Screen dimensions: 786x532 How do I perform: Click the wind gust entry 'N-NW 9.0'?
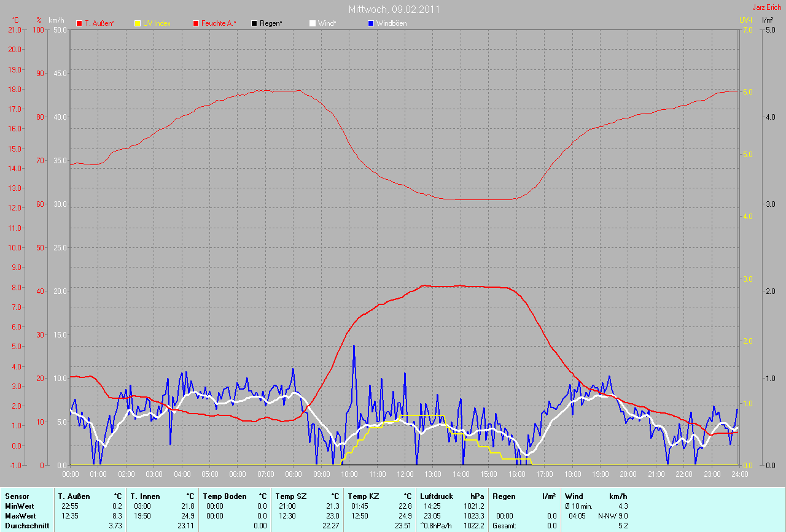pyautogui.click(x=613, y=516)
